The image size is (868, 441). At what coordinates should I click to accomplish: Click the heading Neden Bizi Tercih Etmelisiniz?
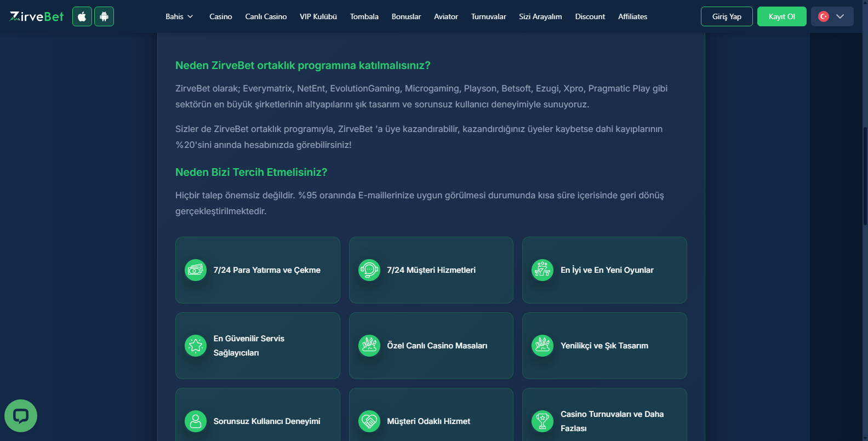[x=251, y=172]
